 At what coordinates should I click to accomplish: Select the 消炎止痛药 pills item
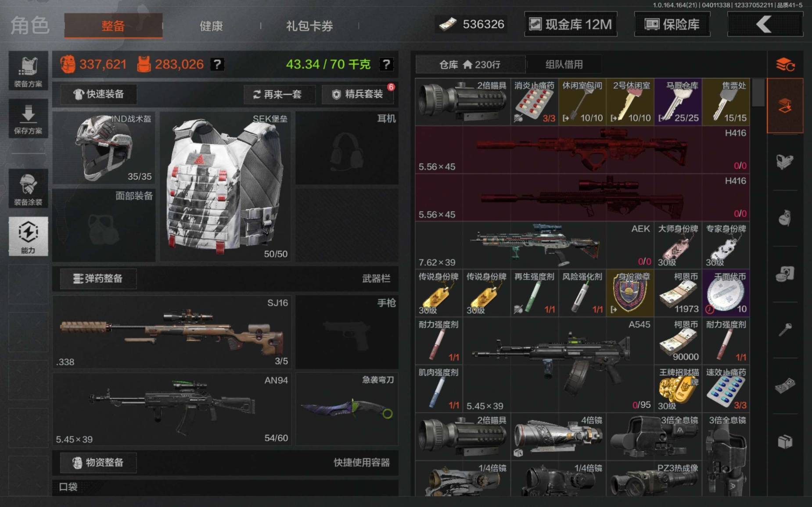click(535, 102)
